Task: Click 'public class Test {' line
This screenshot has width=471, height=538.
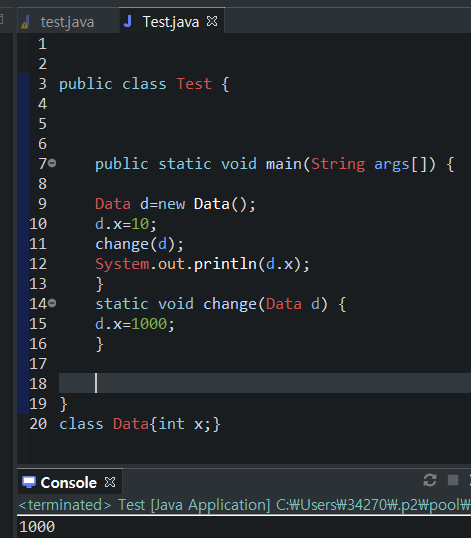Action: (144, 84)
